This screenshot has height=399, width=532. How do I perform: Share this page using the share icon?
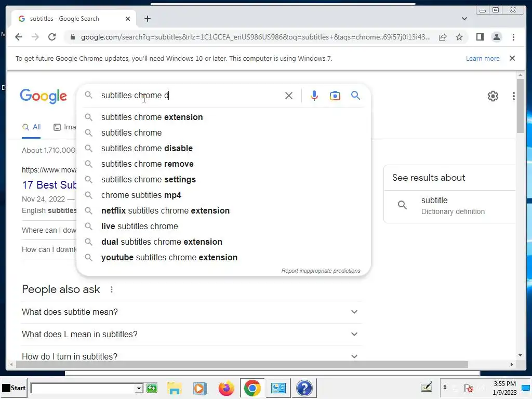pyautogui.click(x=443, y=37)
